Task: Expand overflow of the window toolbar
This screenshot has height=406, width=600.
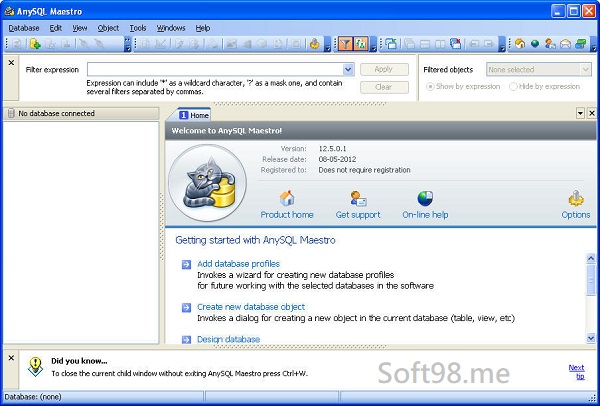Action: [502, 44]
